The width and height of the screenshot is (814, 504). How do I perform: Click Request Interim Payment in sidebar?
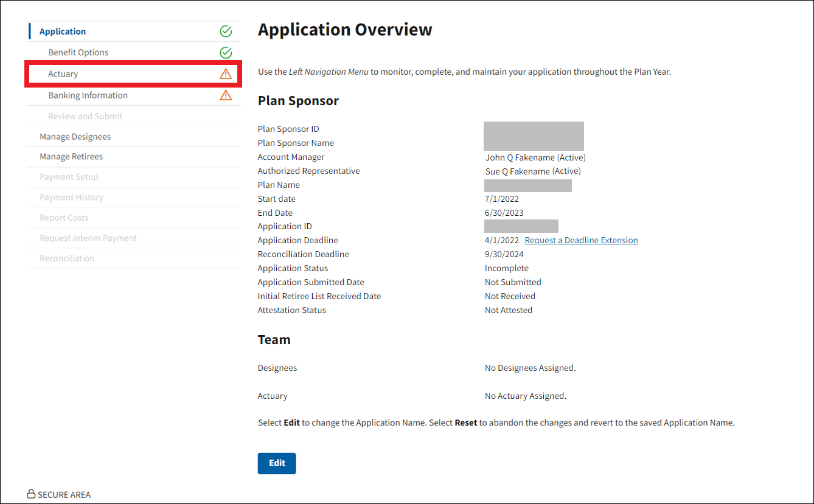pyautogui.click(x=88, y=238)
